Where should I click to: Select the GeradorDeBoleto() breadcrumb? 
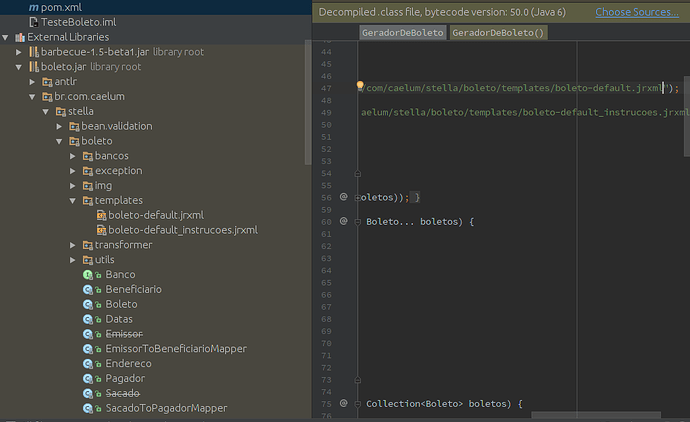point(498,33)
